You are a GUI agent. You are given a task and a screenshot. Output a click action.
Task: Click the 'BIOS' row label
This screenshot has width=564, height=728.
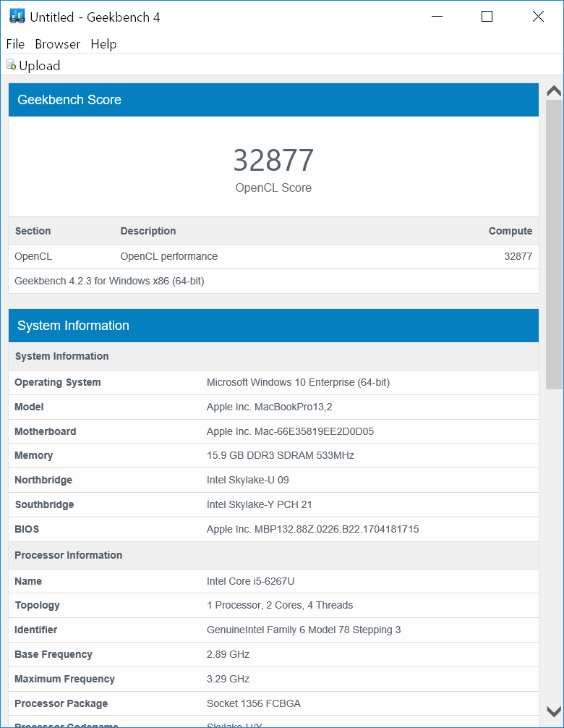pyautogui.click(x=27, y=529)
